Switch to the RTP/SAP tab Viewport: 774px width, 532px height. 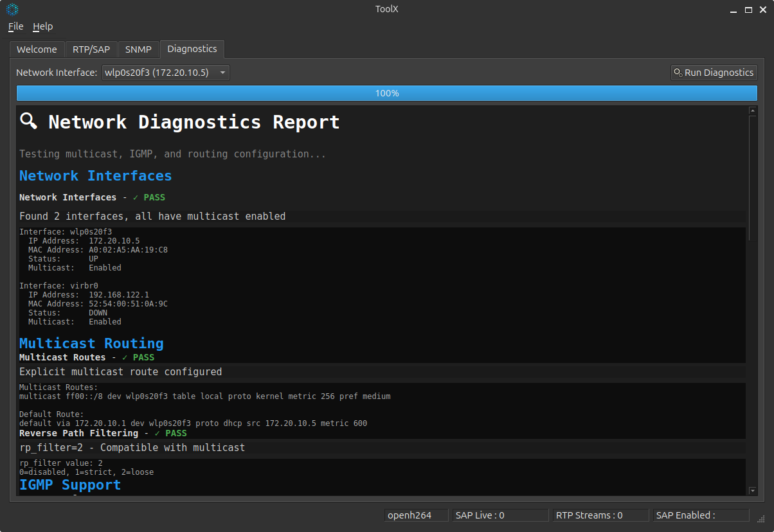(91, 49)
